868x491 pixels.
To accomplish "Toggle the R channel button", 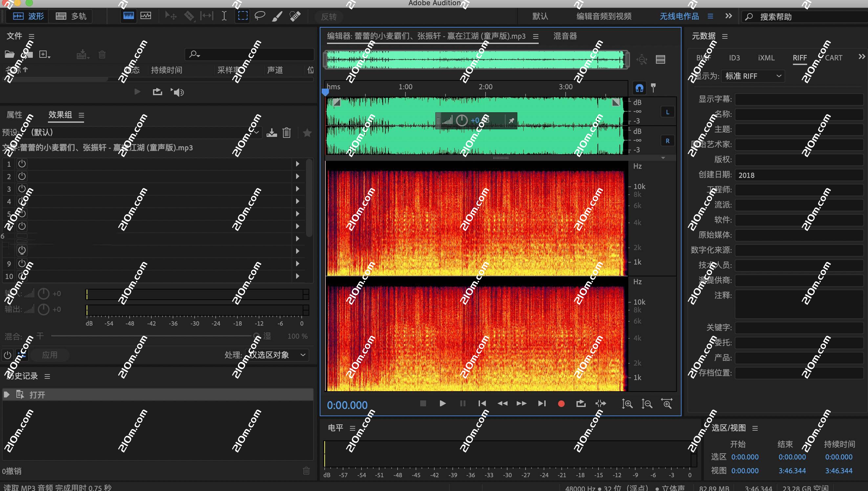I will 667,140.
